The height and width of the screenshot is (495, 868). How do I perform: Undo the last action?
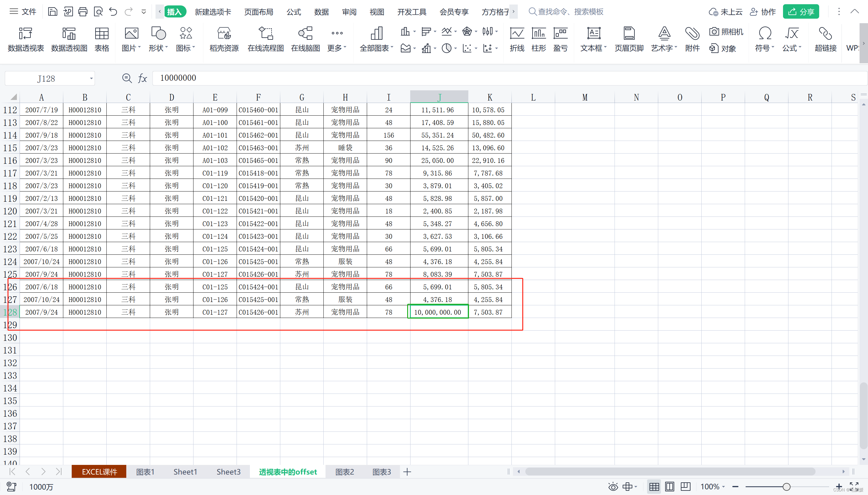click(113, 12)
